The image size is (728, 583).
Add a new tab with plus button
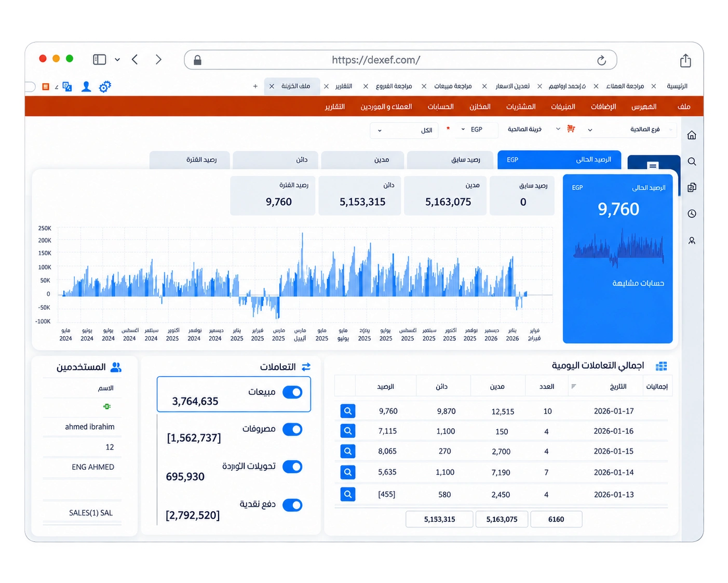[255, 86]
